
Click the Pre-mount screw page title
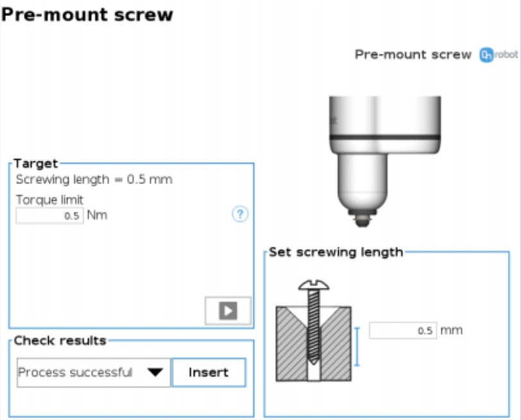coord(87,15)
